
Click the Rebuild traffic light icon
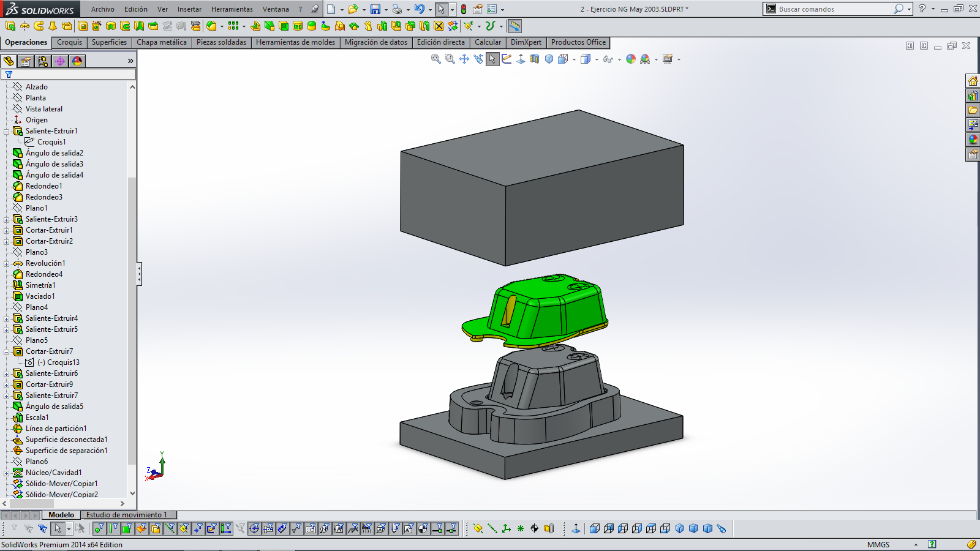pos(464,9)
